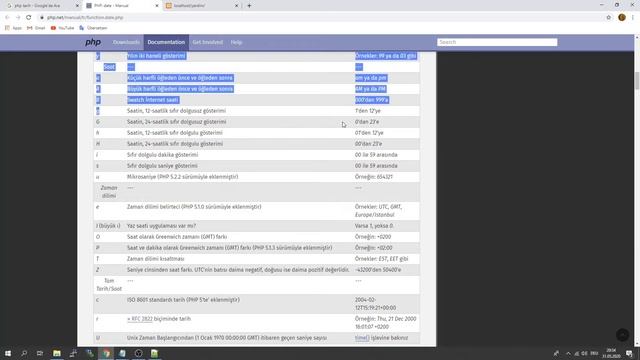Switch to Chrome on the taskbar
This screenshot has height=360, width=640.
pos(106,353)
